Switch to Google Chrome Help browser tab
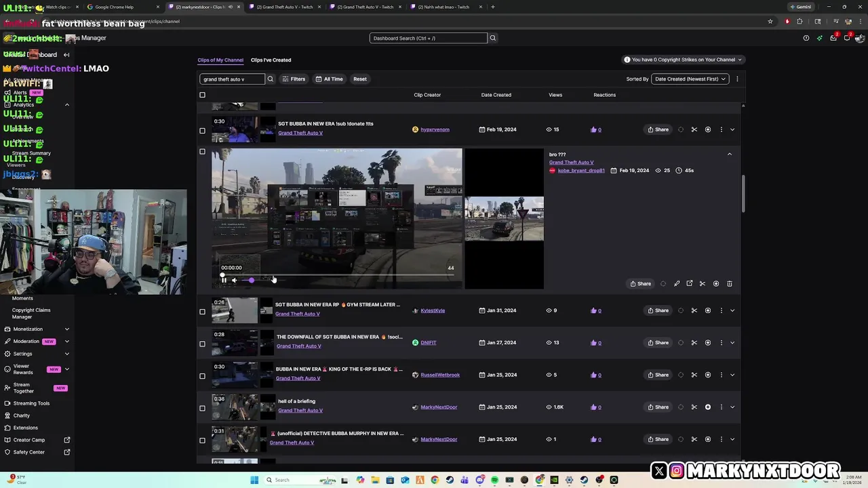Image resolution: width=868 pixels, height=488 pixels. pos(122,7)
